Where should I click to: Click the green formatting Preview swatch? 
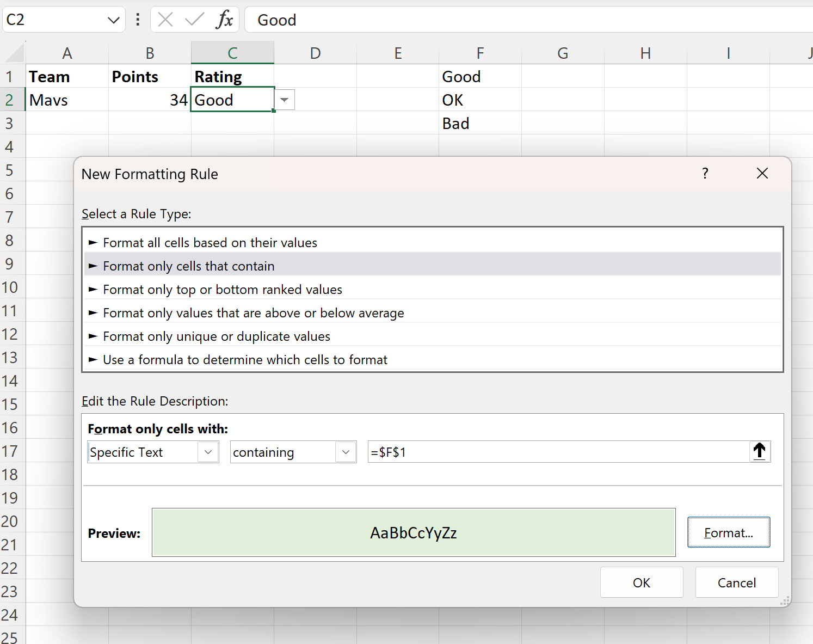(x=414, y=532)
